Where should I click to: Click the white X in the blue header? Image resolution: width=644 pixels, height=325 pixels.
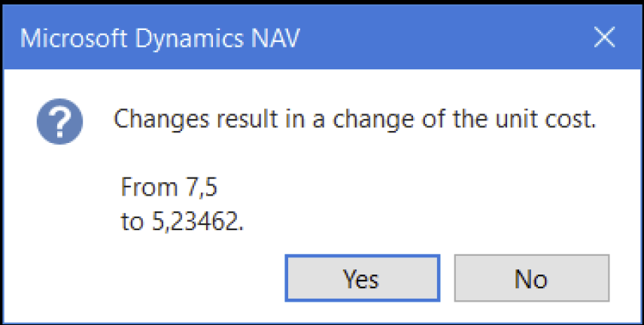605,38
